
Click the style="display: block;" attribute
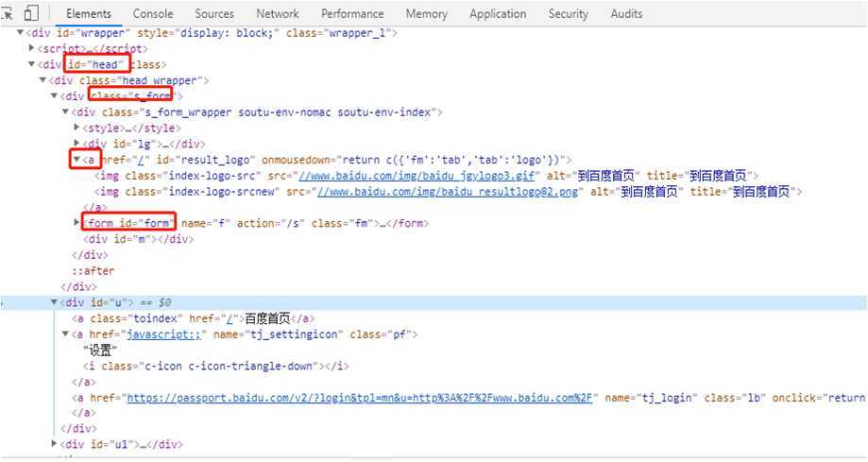[208, 33]
